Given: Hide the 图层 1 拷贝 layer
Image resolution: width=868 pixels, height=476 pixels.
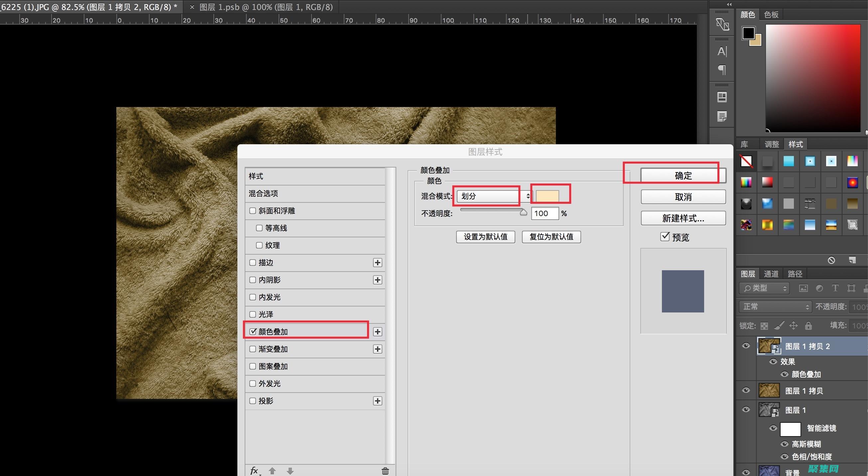Looking at the screenshot, I should coord(746,391).
